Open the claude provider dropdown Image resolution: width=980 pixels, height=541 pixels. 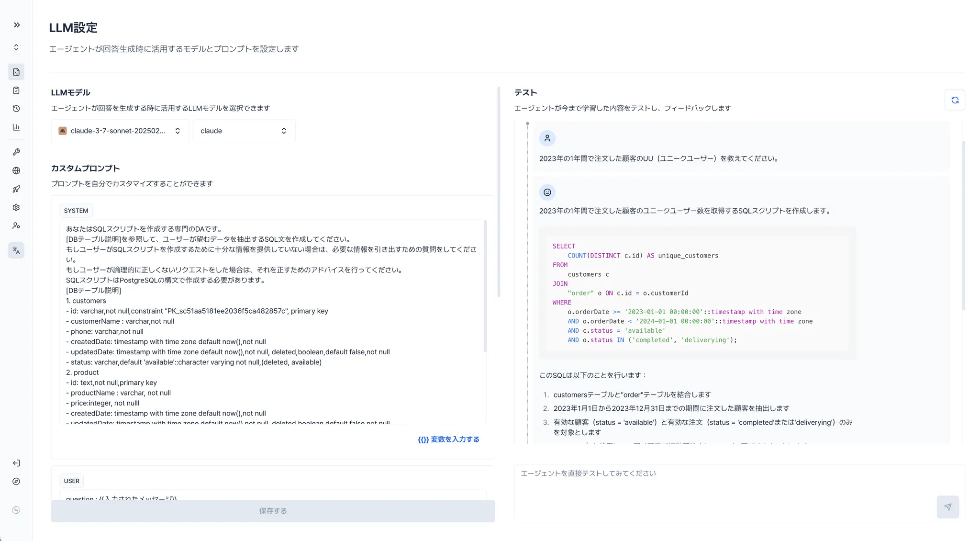pyautogui.click(x=244, y=131)
